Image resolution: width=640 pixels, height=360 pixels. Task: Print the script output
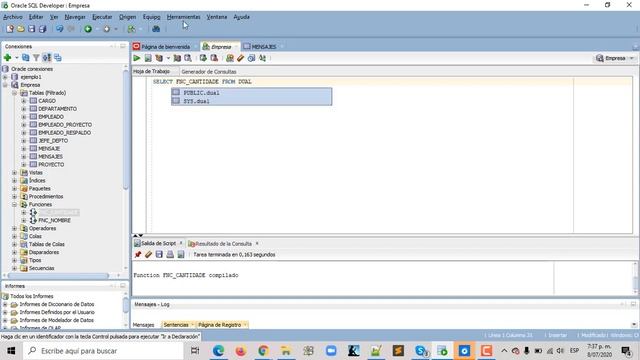coord(170,254)
